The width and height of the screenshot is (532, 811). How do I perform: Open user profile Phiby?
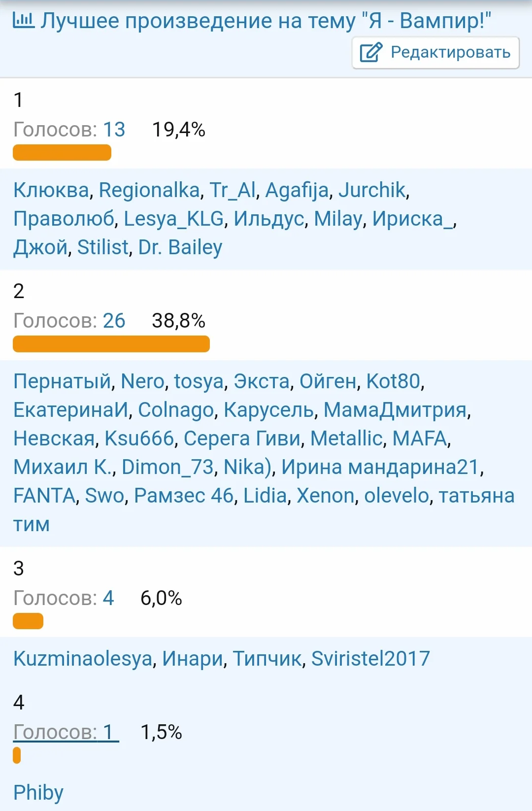[38, 793]
